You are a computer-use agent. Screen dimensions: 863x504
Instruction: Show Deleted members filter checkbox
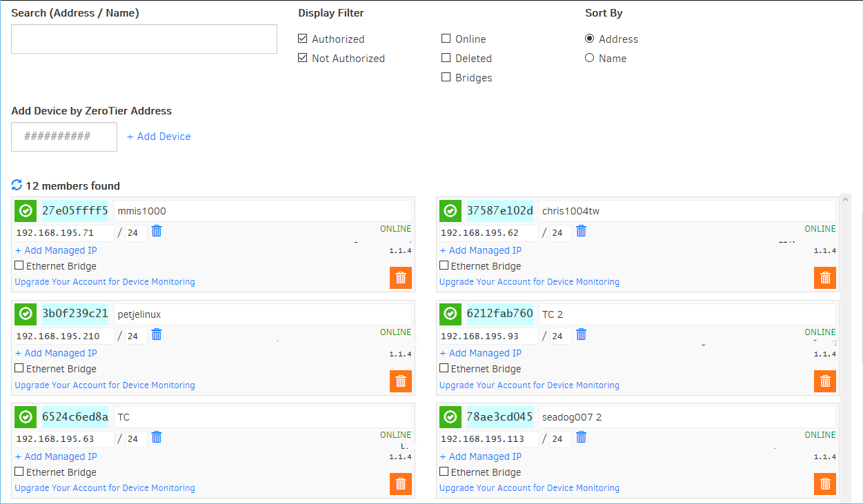[446, 59]
